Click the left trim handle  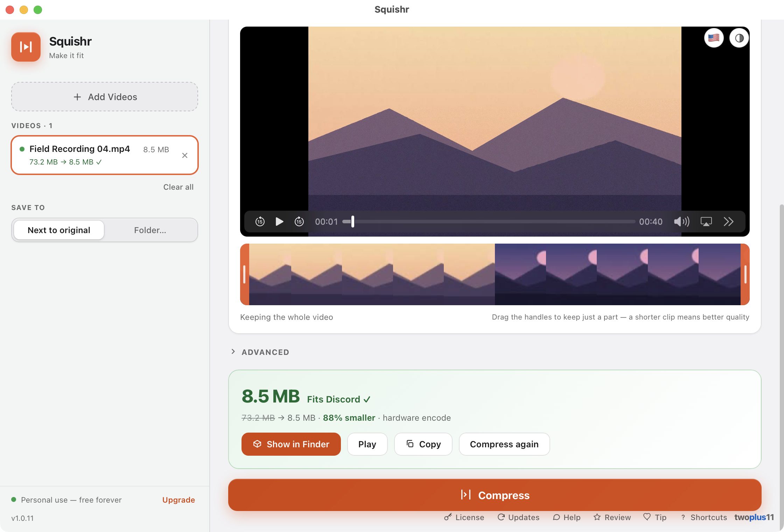tap(245, 274)
